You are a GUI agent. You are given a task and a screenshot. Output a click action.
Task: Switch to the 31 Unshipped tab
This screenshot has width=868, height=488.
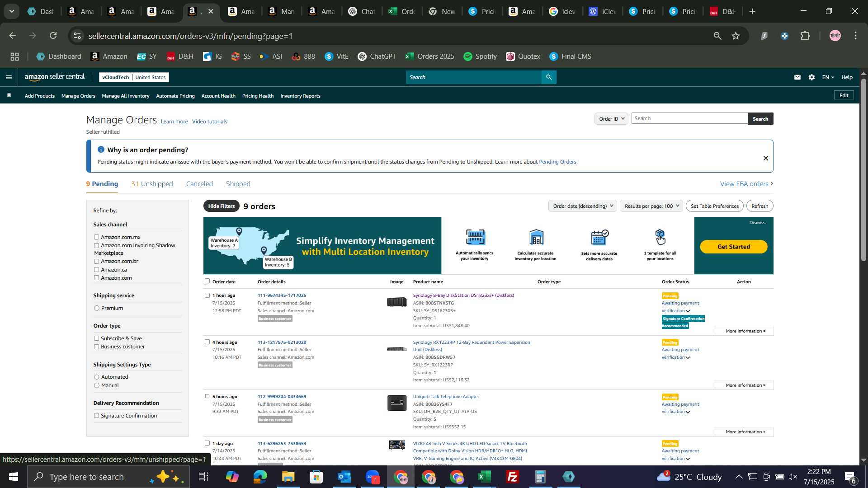pos(152,184)
